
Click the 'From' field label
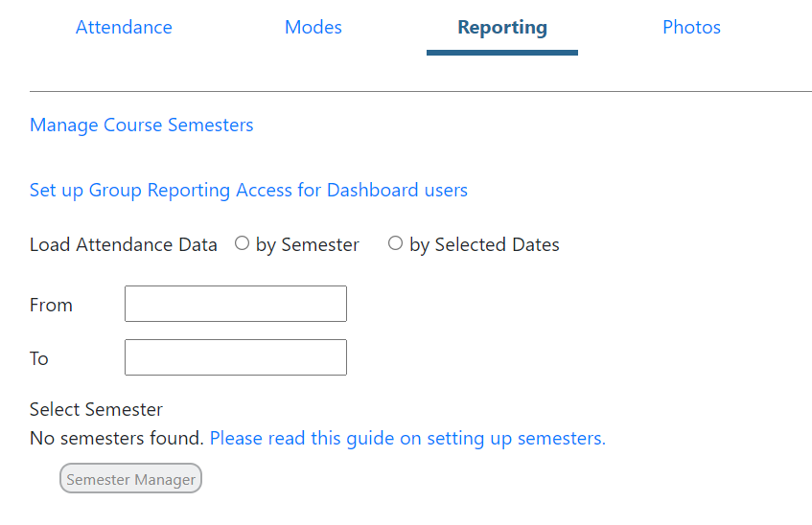(51, 306)
